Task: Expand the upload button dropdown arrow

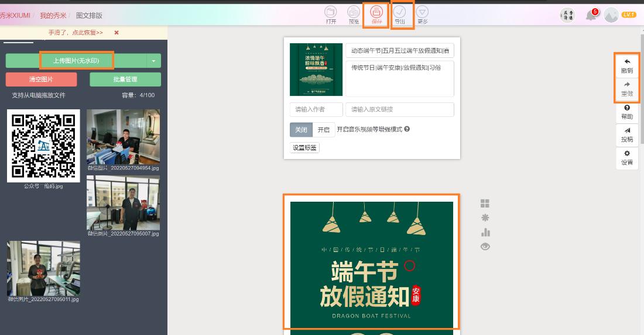Action: [x=153, y=61]
